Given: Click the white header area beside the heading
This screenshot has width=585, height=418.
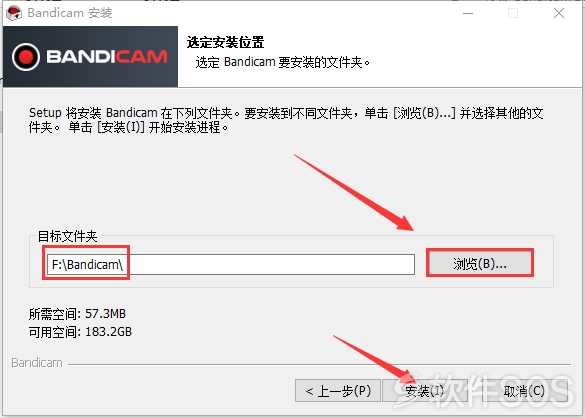Looking at the screenshot, I should (466, 56).
